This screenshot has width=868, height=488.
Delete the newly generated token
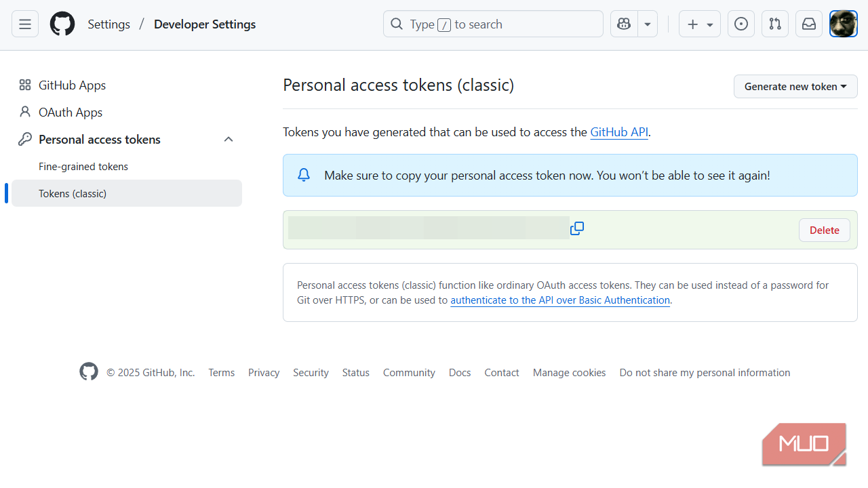pyautogui.click(x=825, y=230)
